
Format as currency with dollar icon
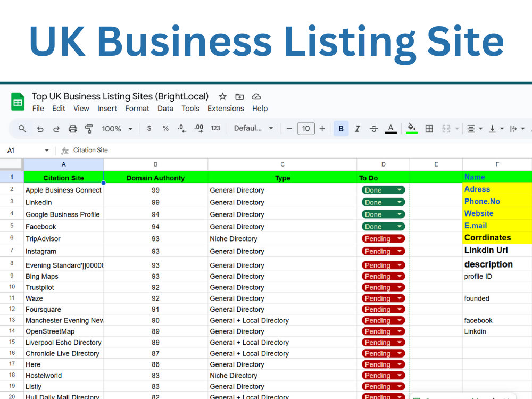coord(149,128)
